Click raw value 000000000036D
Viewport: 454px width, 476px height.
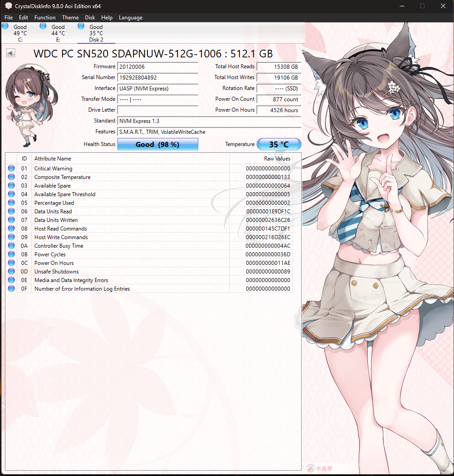tap(268, 254)
